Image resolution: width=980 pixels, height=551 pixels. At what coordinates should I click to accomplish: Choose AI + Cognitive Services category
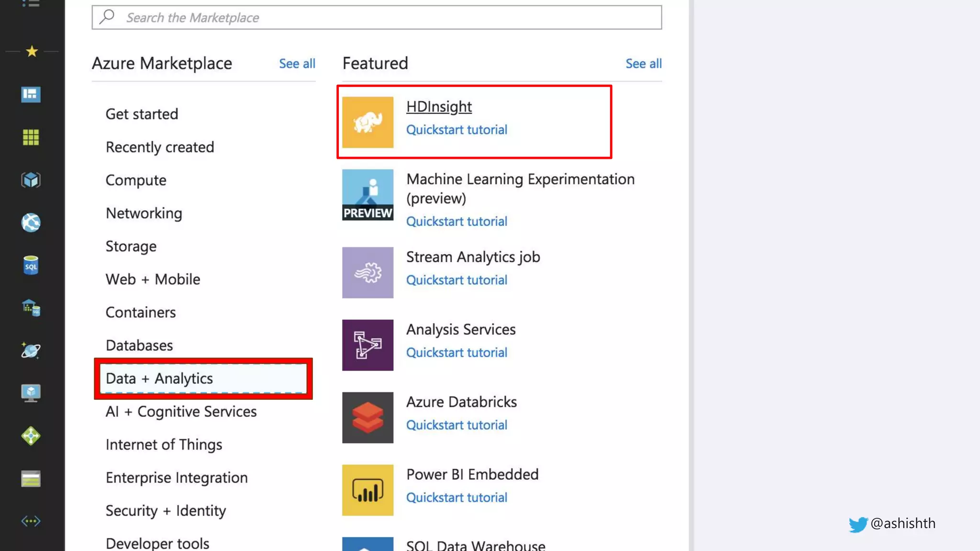pyautogui.click(x=181, y=412)
